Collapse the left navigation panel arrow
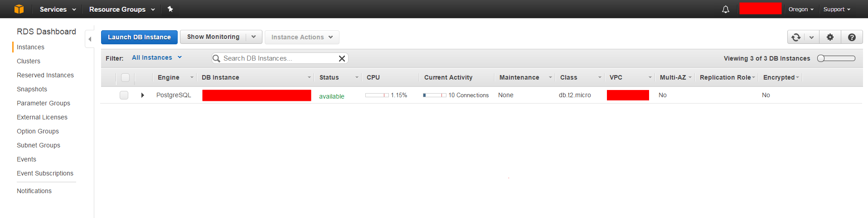 (x=90, y=39)
